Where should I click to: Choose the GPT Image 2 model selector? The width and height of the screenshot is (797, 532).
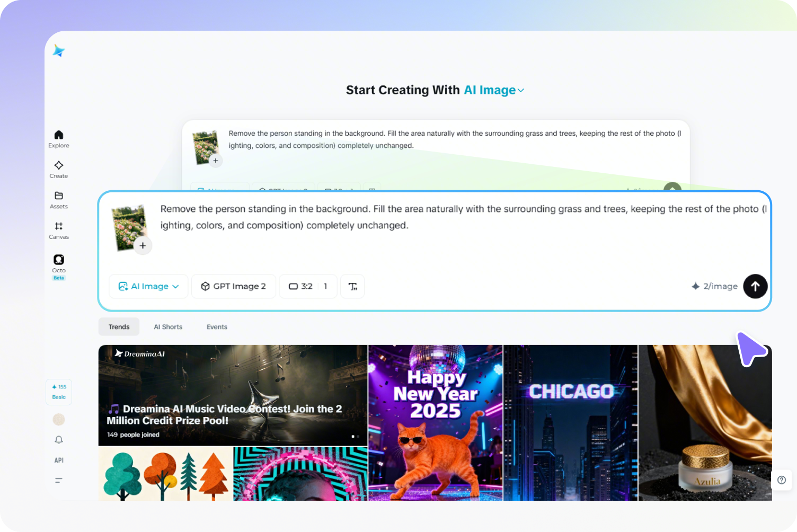[234, 287]
